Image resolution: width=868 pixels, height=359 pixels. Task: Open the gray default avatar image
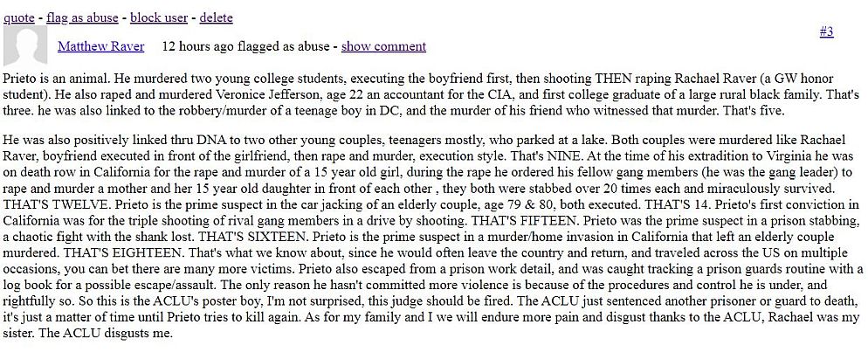(25, 45)
